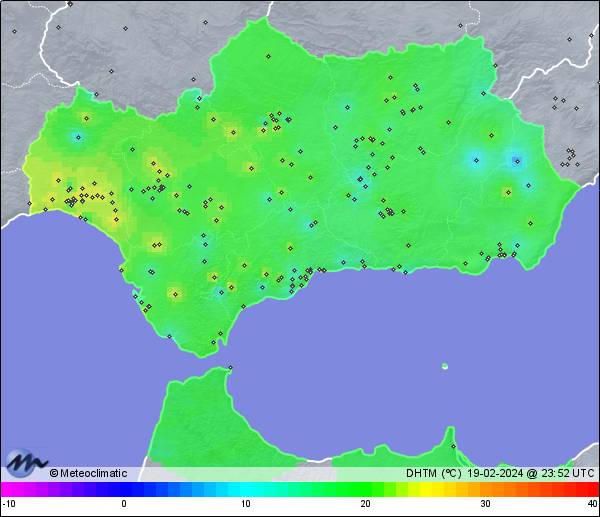Click the 20 label on temperature scale
Viewport: 600px width, 517px height.
[365, 504]
